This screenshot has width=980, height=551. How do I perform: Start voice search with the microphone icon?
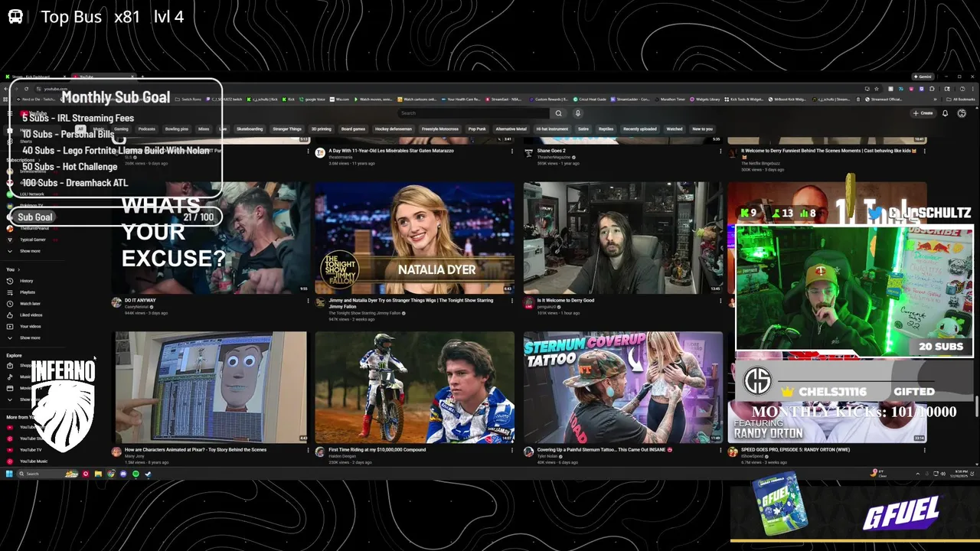[x=578, y=113]
